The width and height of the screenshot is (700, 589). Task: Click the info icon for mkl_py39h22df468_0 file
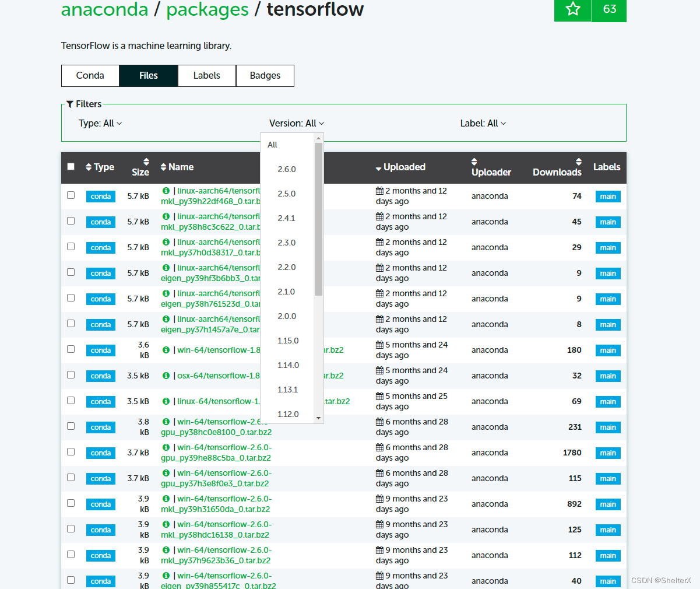tap(166, 191)
